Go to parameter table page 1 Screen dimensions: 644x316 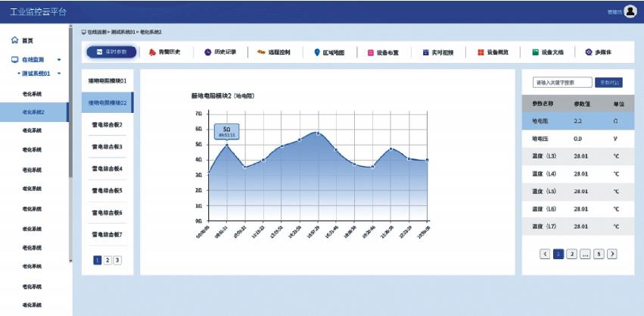coord(558,254)
